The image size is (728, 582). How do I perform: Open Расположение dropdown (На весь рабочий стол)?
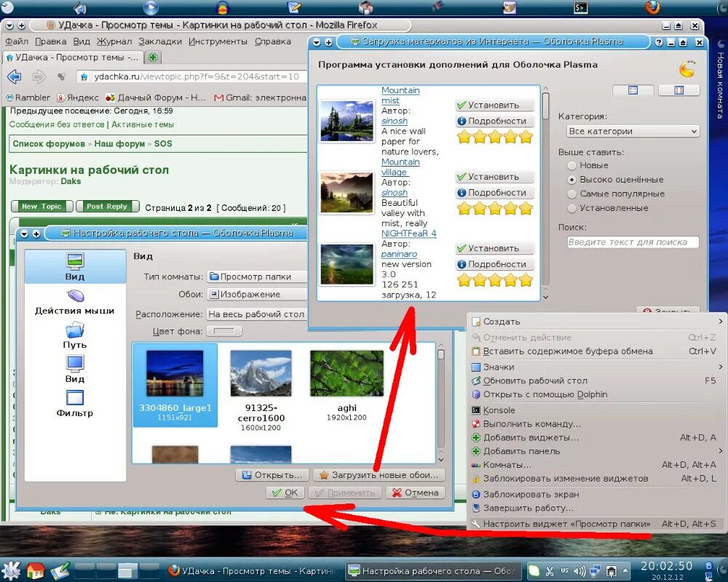click(x=257, y=314)
